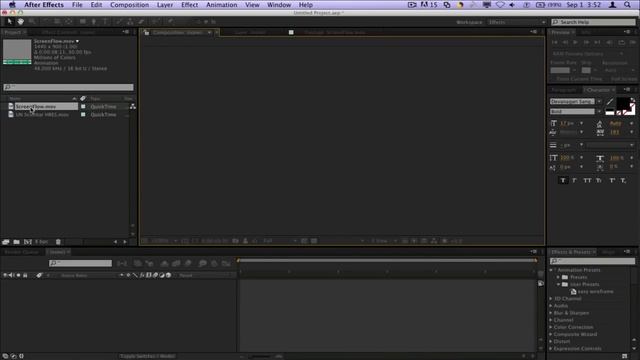Open the File menu
This screenshot has height=360, width=640.
click(x=77, y=5)
